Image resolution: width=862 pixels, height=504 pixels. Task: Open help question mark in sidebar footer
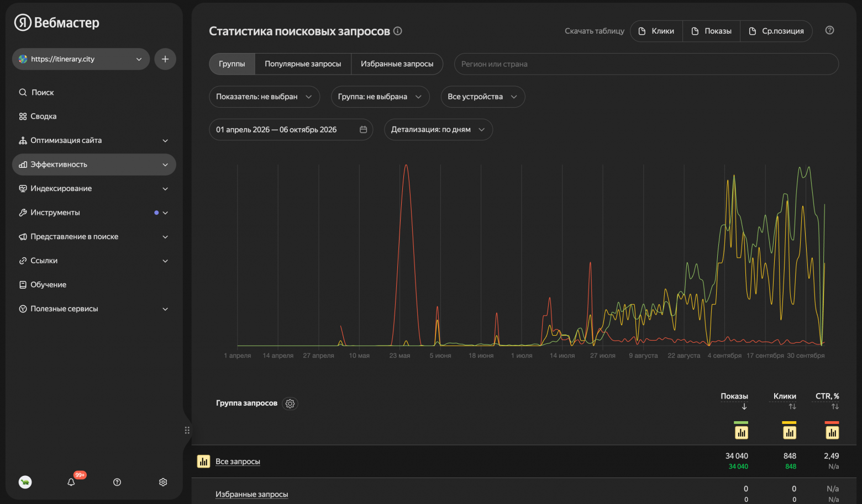[x=117, y=482]
